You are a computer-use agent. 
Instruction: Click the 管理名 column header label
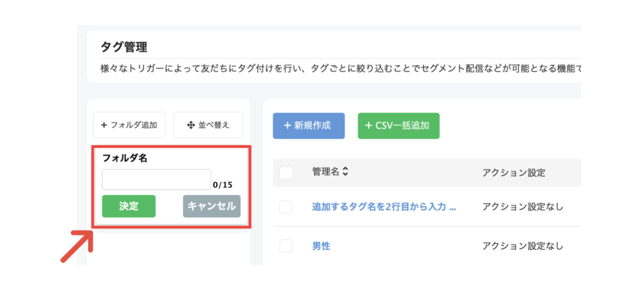pos(326,173)
